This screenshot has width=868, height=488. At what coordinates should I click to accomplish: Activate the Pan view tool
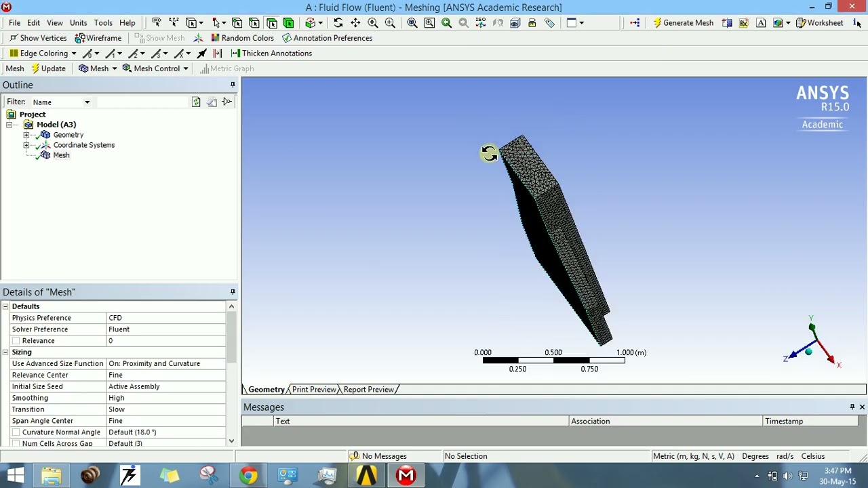(x=355, y=22)
